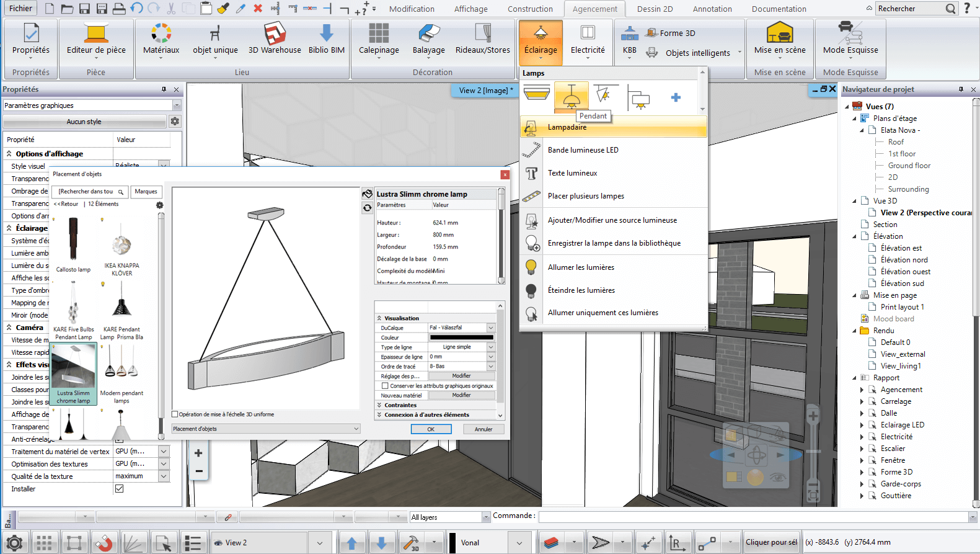Enable uniform 3D scaling operation checkbox
980x554 pixels.
[x=175, y=414]
